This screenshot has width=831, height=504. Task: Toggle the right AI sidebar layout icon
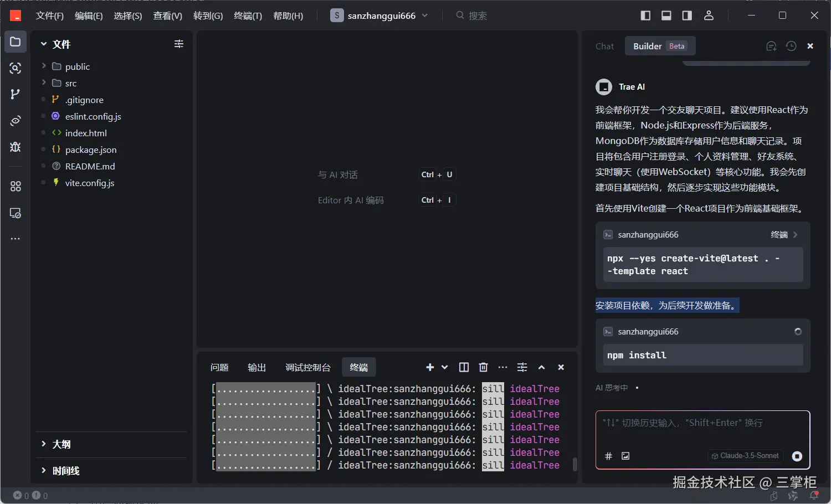pyautogui.click(x=687, y=16)
